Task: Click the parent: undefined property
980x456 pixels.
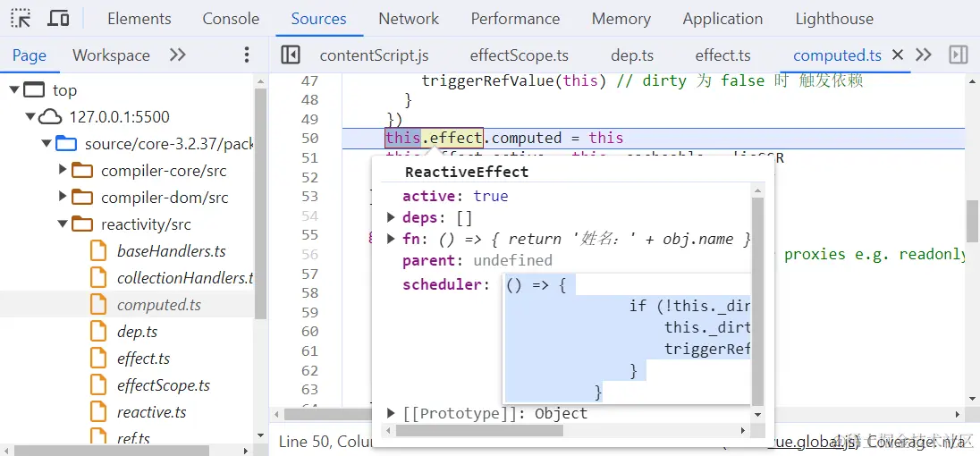Action: coord(477,260)
